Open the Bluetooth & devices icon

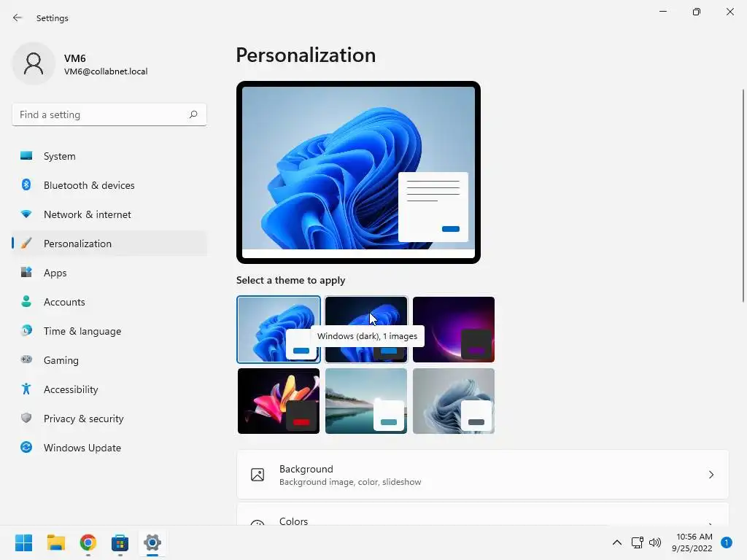tap(26, 184)
